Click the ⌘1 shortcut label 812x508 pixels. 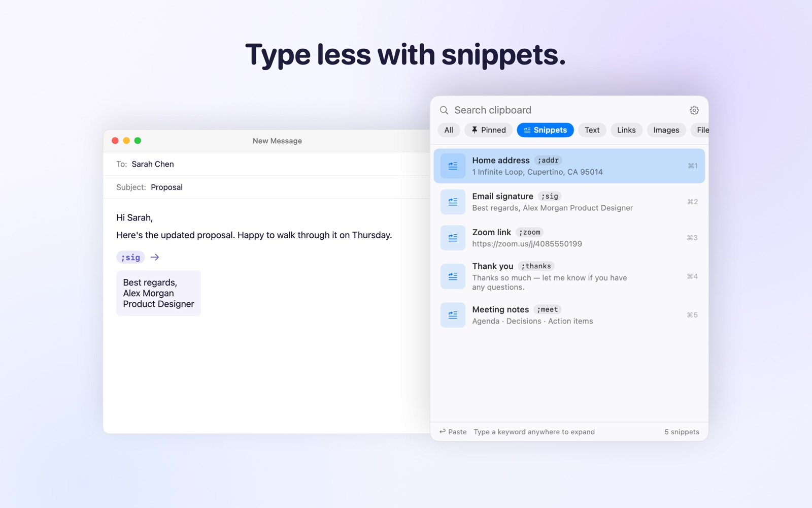(693, 166)
